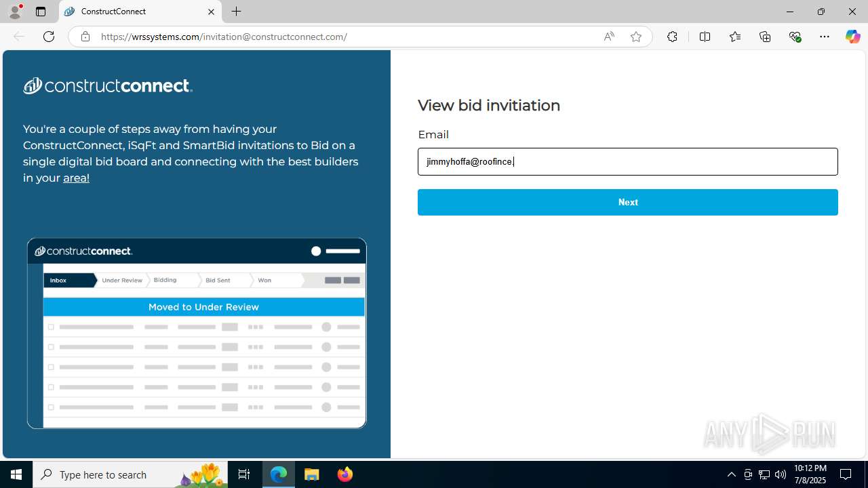Click the Inbox step in preview image
Viewport: 868px width, 488px height.
(x=69, y=280)
